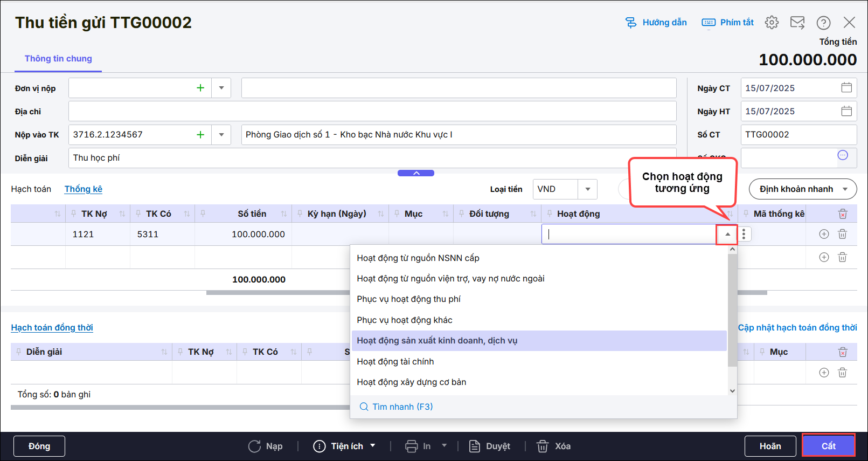The height and width of the screenshot is (461, 868).
Task: Click three-dot menu beside Hoạt động field
Action: 744,234
